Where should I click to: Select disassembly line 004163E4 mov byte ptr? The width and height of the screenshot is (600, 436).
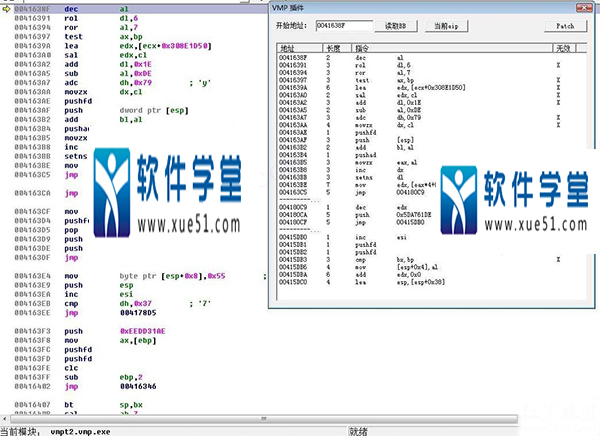(x=140, y=276)
